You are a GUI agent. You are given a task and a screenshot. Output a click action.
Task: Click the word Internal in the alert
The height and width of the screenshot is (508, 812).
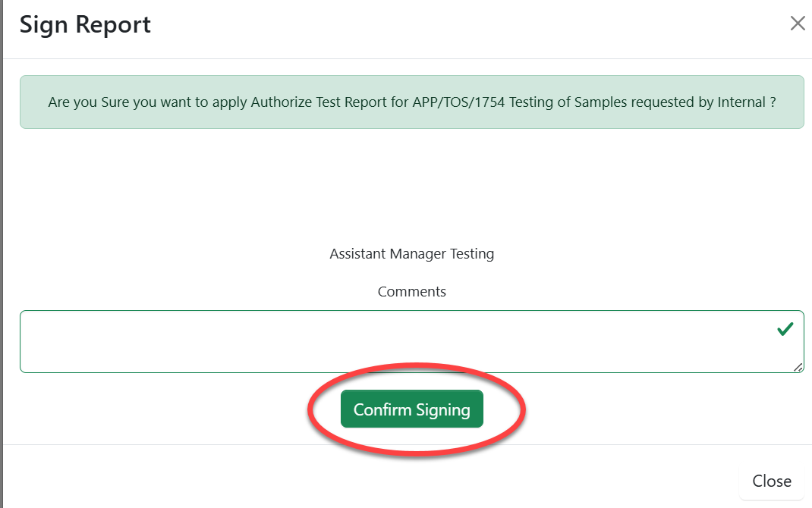(741, 102)
